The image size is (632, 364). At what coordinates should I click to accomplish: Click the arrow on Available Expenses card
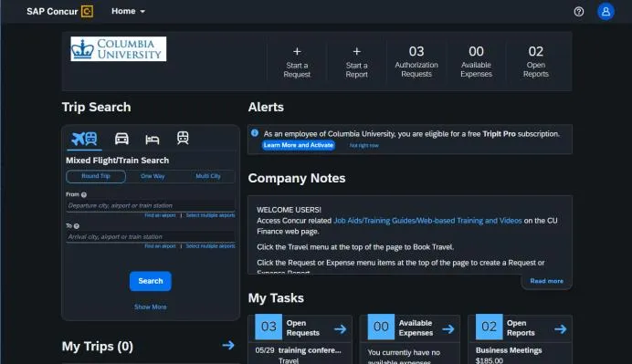click(448, 329)
